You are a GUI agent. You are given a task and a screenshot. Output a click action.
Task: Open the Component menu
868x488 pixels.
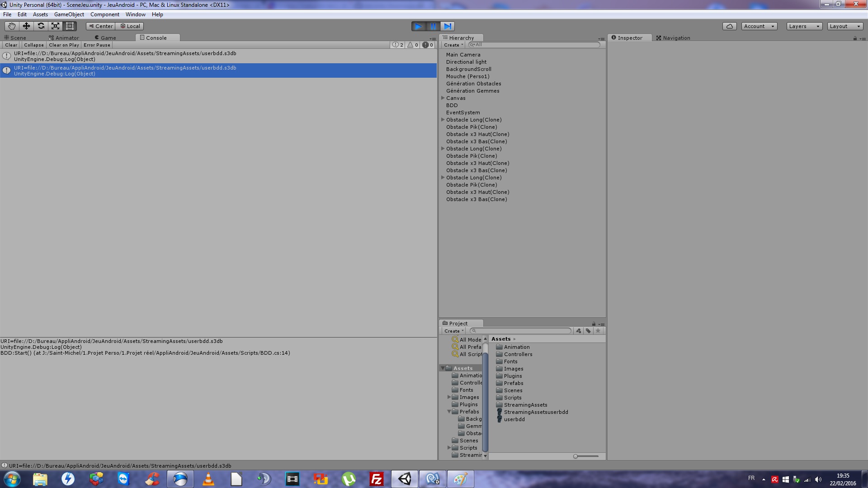click(x=104, y=14)
